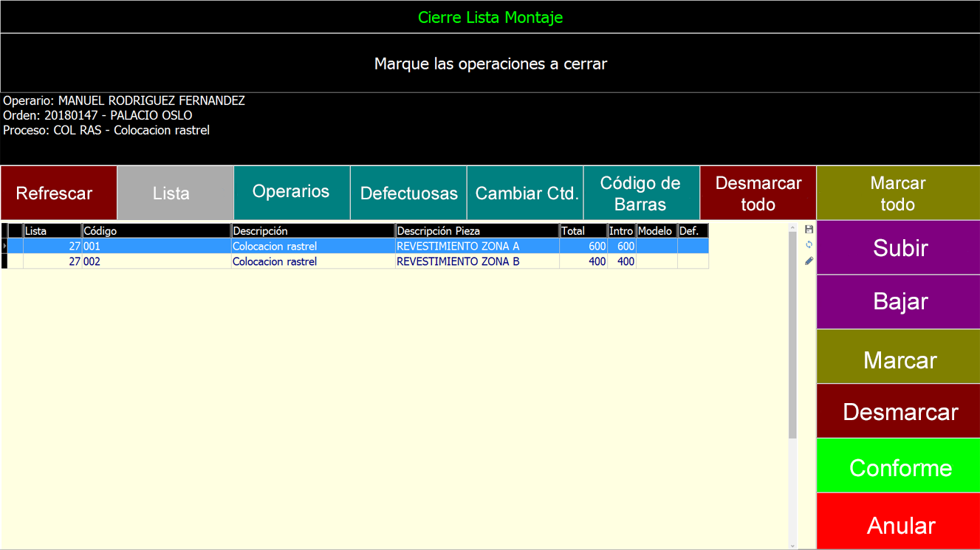Unmark all with Desmarcar todo
The image size is (980, 550).
[758, 193]
